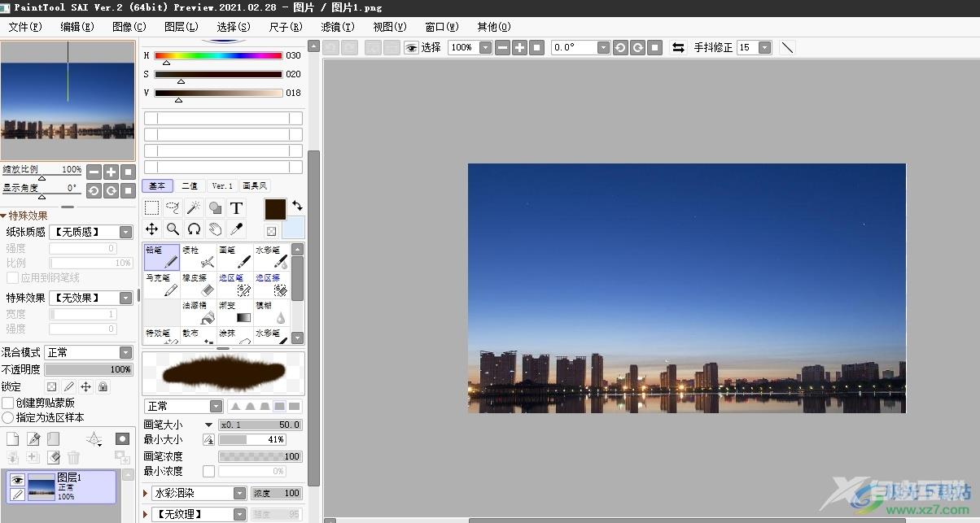Enable 创建剪贴蒙版 checkbox
The image size is (980, 523).
point(8,403)
